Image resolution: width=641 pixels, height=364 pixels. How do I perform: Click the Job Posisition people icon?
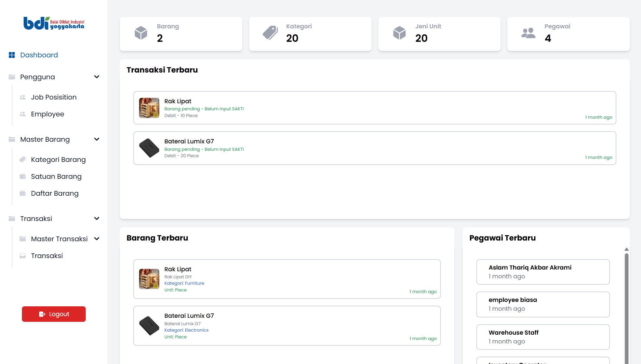tap(23, 97)
